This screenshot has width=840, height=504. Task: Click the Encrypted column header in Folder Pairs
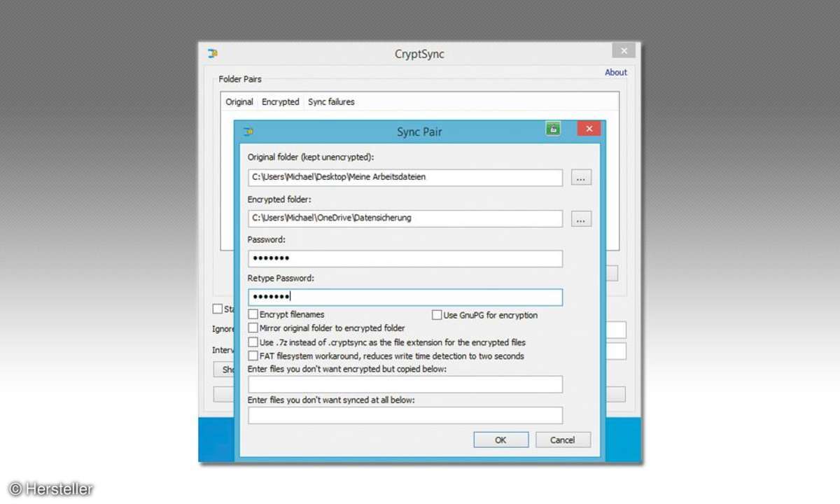281,102
